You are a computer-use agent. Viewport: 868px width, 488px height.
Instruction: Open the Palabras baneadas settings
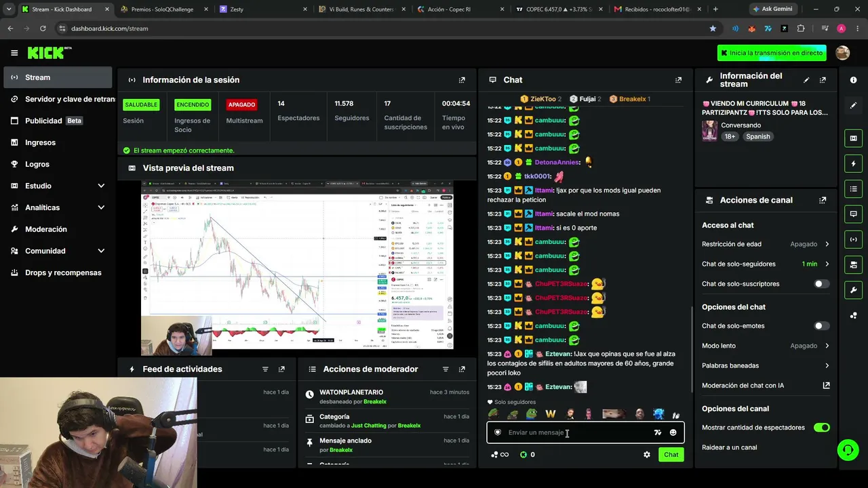(766, 365)
